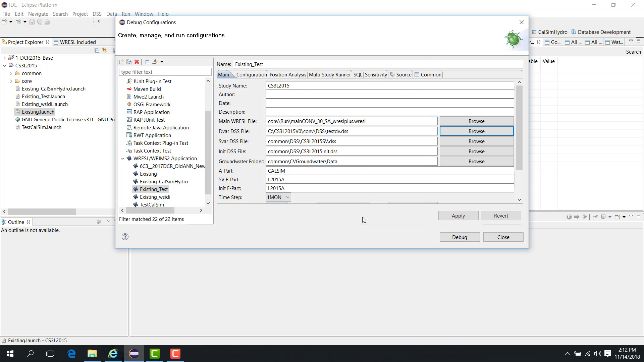Open Run menu in menu bar
644x362 pixels.
point(126,14)
